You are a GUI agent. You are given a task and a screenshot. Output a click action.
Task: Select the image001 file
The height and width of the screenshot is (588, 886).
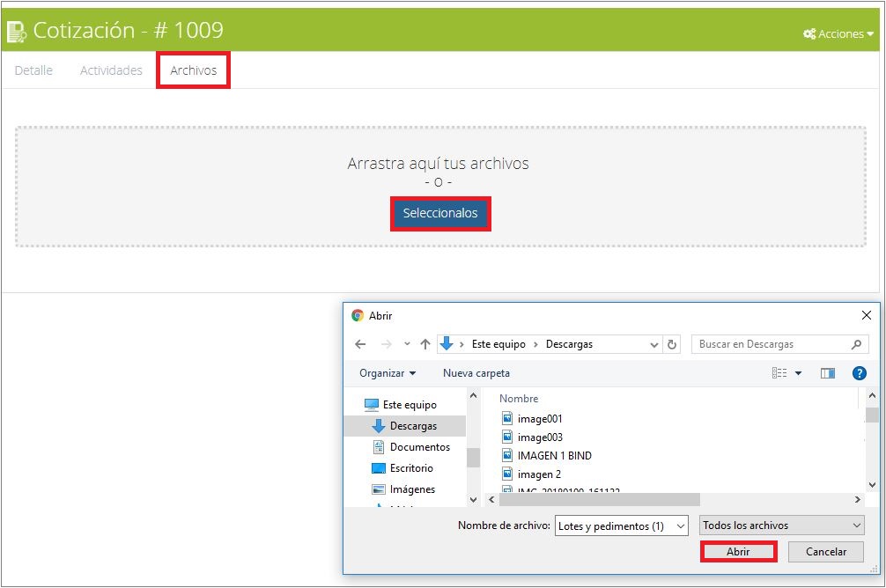[x=539, y=419]
